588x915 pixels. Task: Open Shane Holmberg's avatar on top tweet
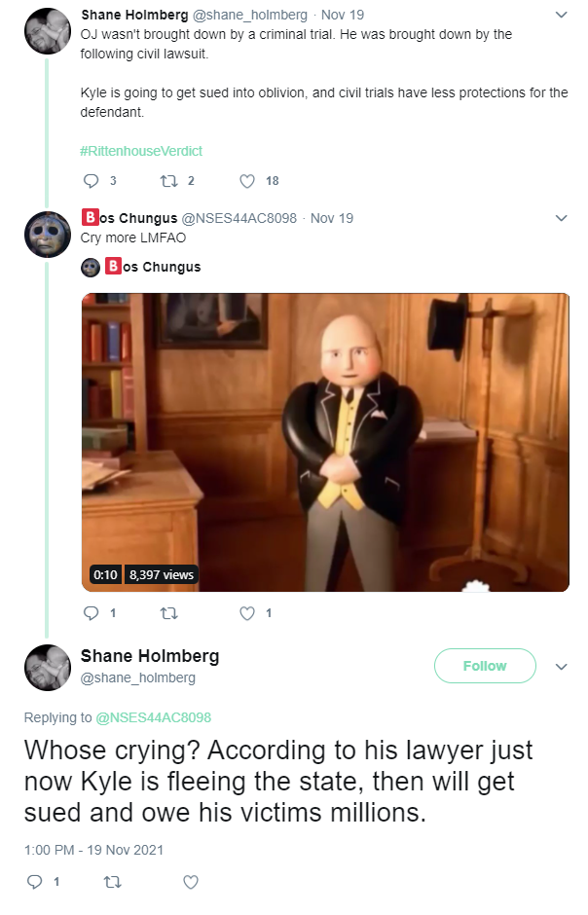(48, 31)
